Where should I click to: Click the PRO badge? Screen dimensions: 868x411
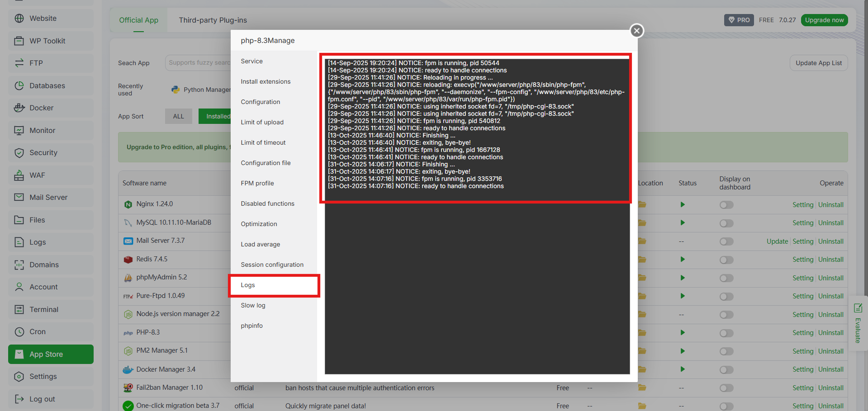(x=739, y=20)
